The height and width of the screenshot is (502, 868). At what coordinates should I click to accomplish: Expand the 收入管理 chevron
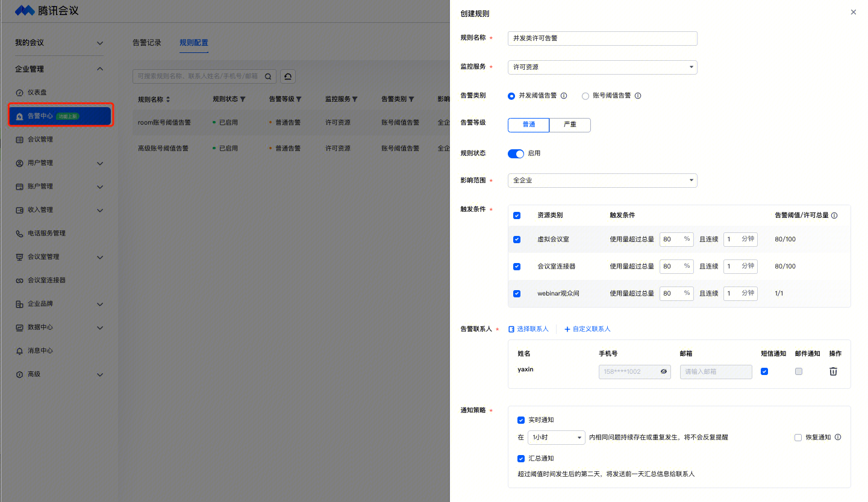[100, 210]
